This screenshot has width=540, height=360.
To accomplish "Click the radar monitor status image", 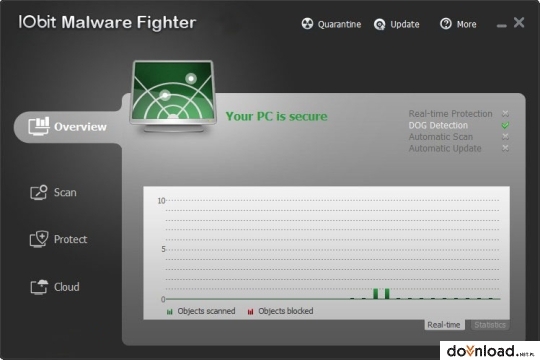I will (x=173, y=96).
